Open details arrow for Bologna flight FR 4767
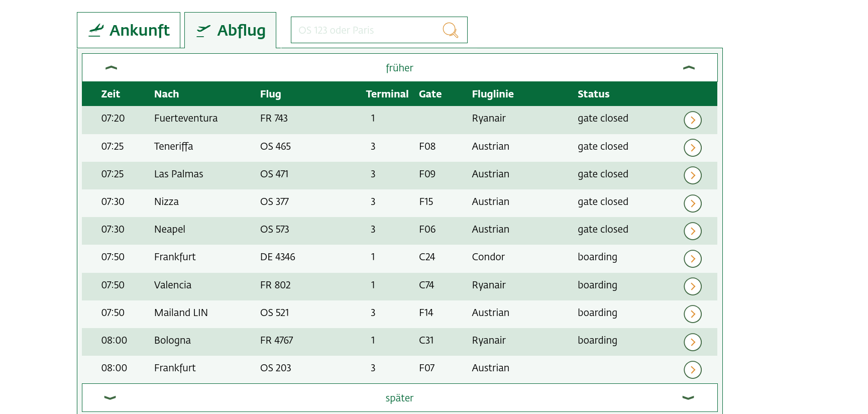868x414 pixels. point(692,342)
